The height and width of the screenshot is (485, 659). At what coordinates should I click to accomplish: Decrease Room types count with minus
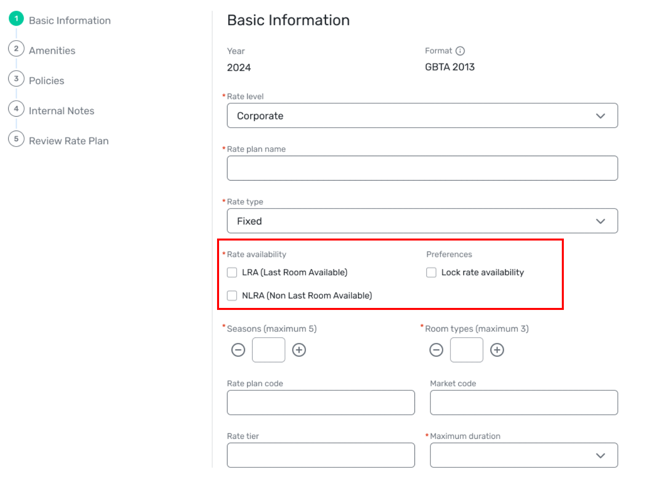[436, 350]
